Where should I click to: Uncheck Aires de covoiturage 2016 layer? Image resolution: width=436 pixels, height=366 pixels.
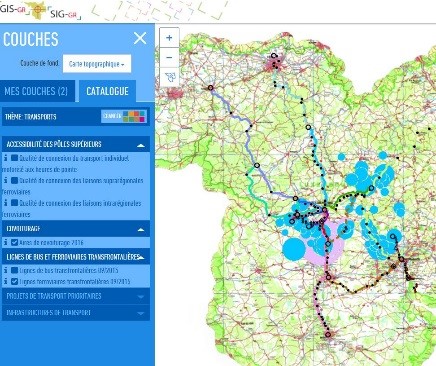15,242
